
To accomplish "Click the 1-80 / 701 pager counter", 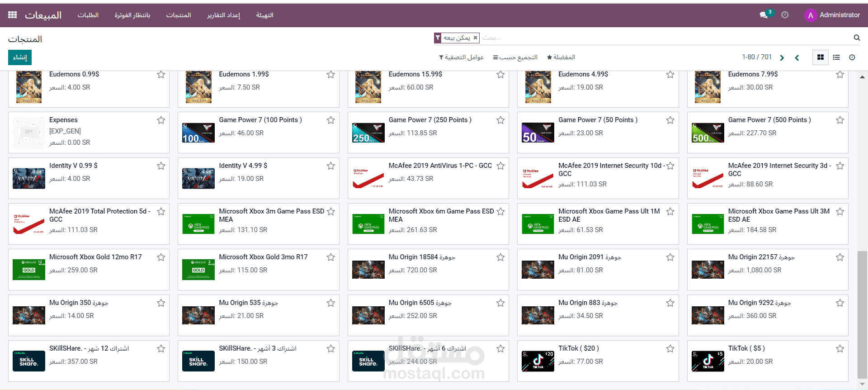I will click(x=757, y=57).
